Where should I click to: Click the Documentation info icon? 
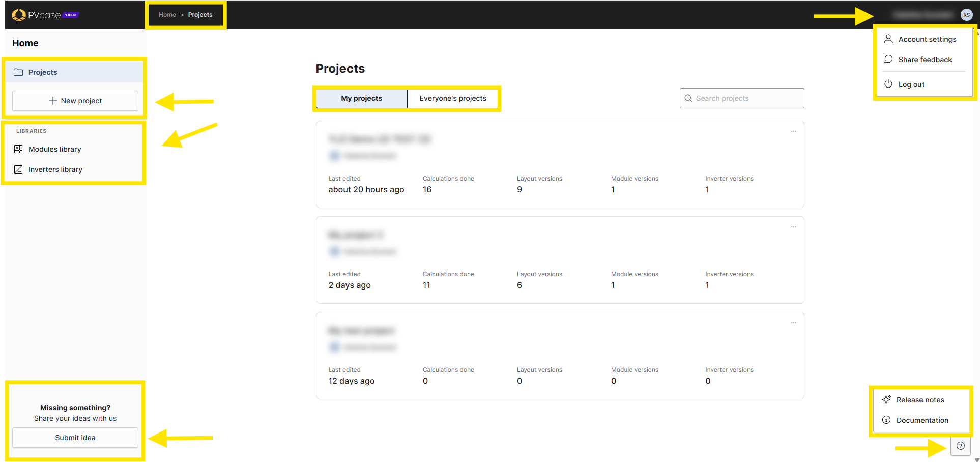pyautogui.click(x=886, y=420)
